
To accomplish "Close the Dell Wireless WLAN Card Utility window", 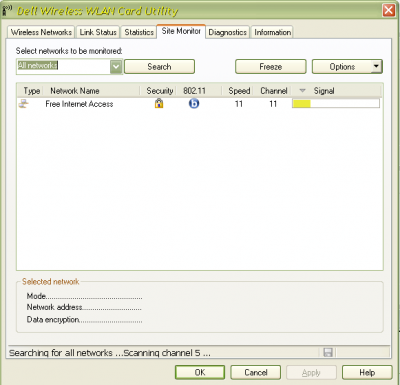I will pyautogui.click(x=389, y=10).
